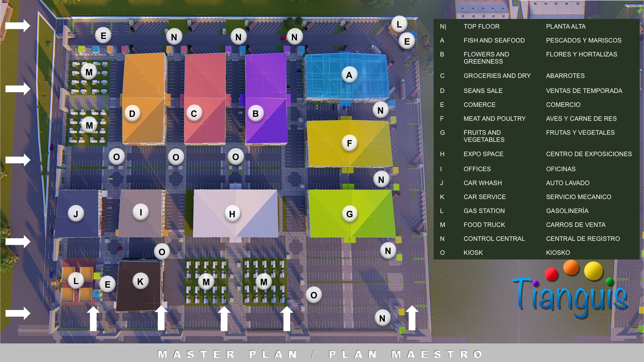This screenshot has height=362, width=644.
Task: Select the GAS STATION legend label
Action: [x=484, y=211]
